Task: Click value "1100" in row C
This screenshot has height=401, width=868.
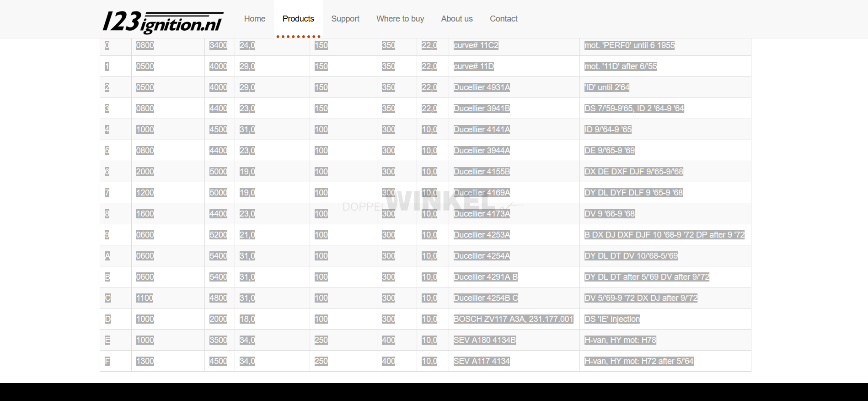Action: (x=145, y=298)
